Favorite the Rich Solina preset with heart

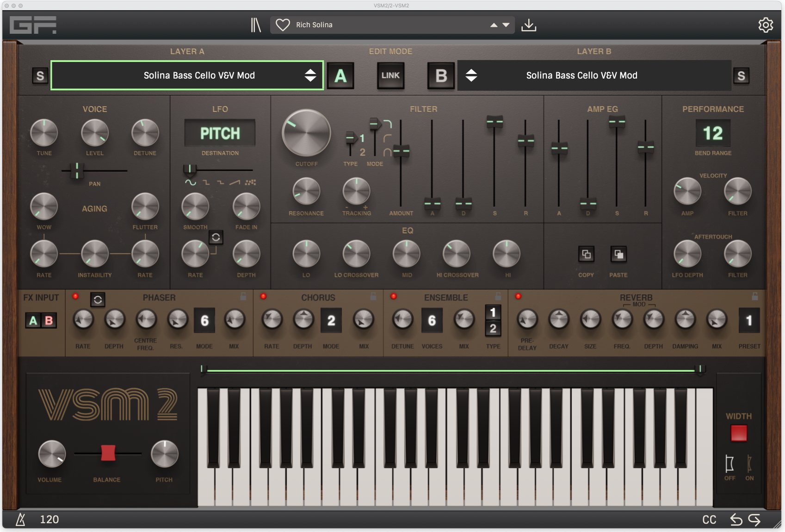tap(283, 25)
